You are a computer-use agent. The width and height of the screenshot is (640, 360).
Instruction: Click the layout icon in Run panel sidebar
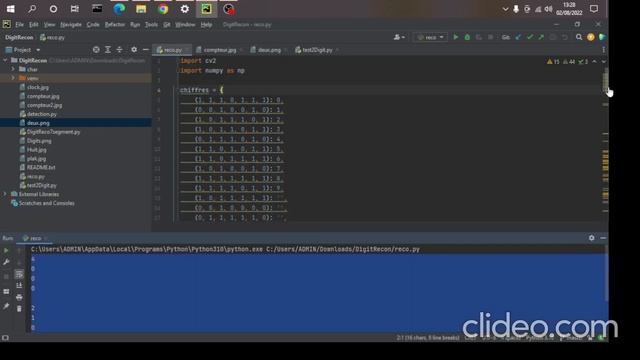pos(6,291)
